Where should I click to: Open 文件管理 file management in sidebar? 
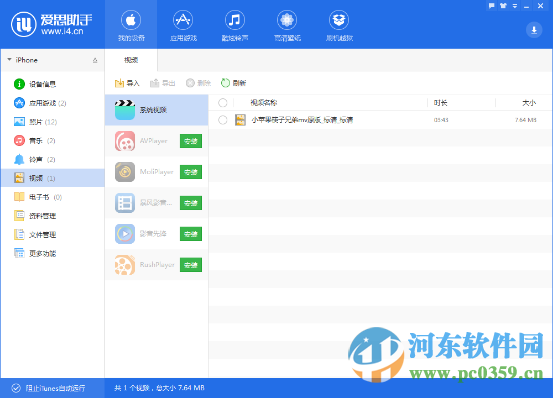tap(53, 234)
